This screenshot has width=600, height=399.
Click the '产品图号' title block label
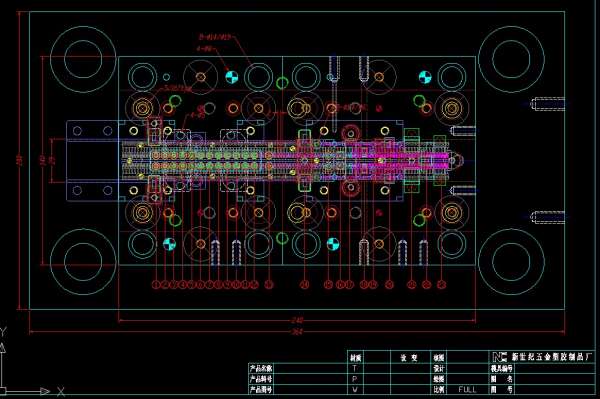click(x=261, y=390)
